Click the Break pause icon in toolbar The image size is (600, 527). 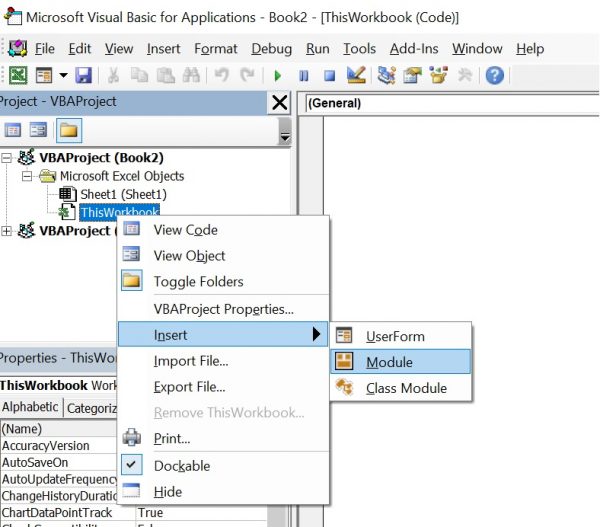coord(303,76)
